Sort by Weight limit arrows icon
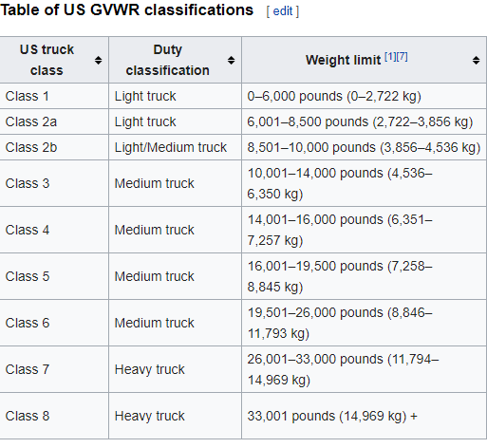The image size is (487, 448). coord(476,60)
